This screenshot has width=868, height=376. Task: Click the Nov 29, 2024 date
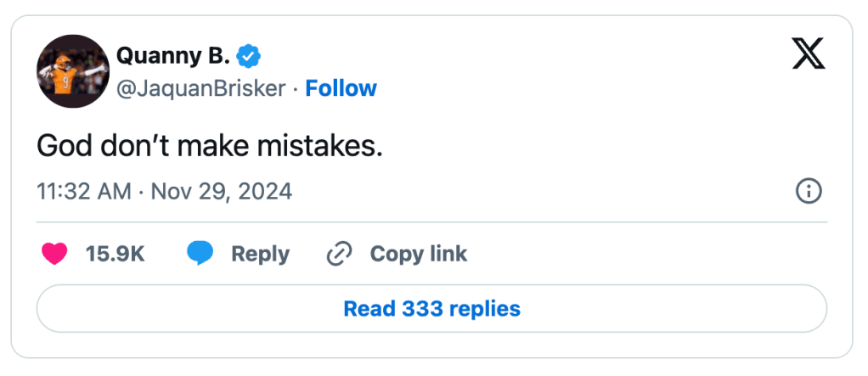[221, 191]
